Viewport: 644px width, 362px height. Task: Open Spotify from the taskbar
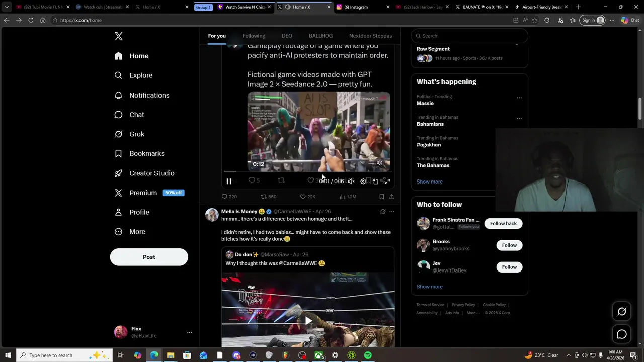[x=368, y=355]
